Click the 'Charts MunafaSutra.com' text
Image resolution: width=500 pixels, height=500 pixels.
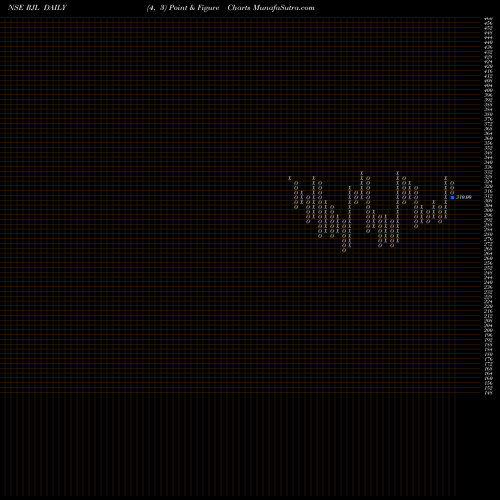271,8
